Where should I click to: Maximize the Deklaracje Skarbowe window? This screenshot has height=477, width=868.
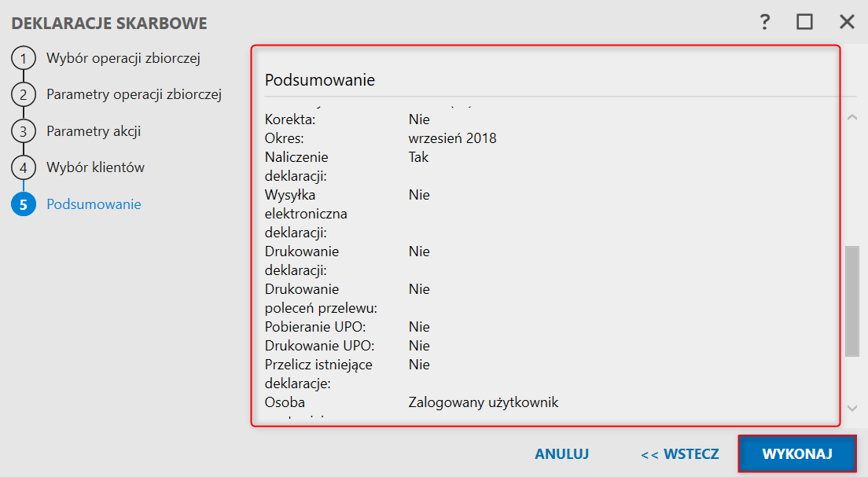[x=804, y=22]
